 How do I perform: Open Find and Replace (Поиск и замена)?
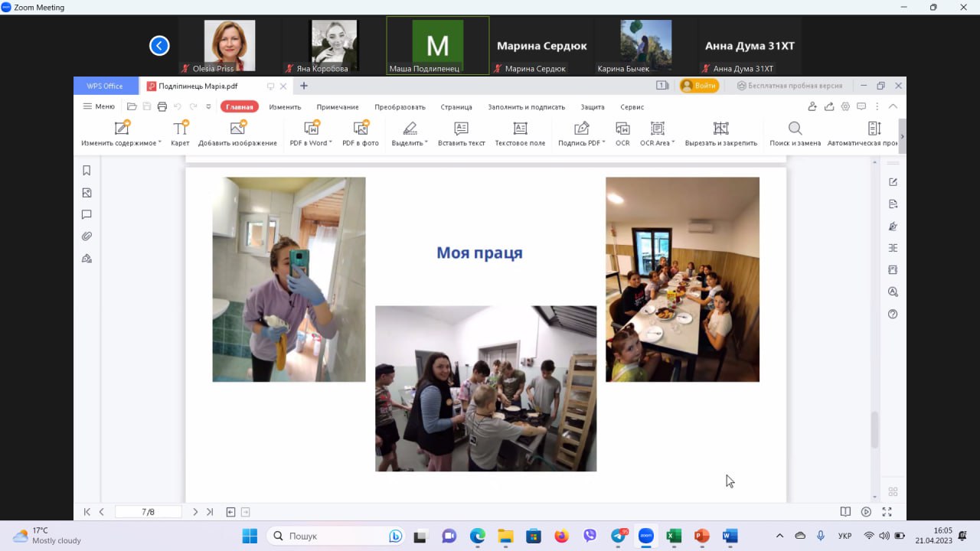click(795, 133)
